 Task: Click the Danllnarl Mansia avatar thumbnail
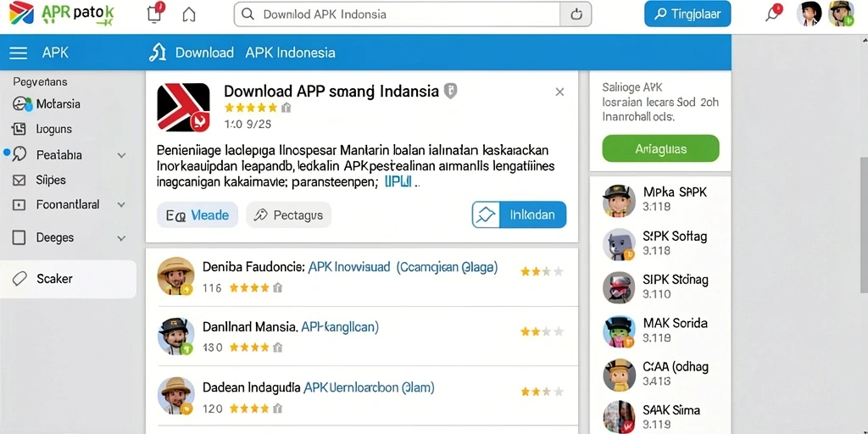click(x=175, y=336)
